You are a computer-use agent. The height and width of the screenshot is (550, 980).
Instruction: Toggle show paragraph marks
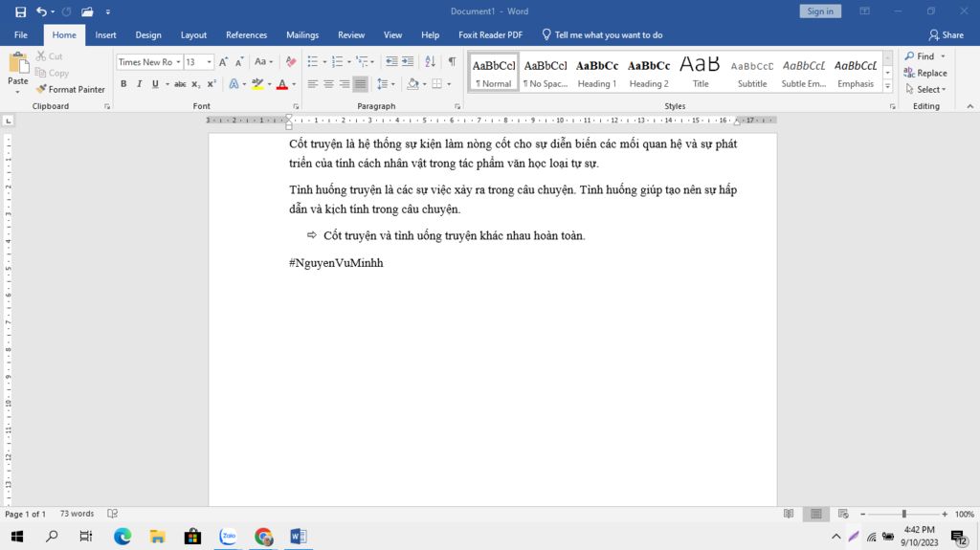click(x=452, y=62)
